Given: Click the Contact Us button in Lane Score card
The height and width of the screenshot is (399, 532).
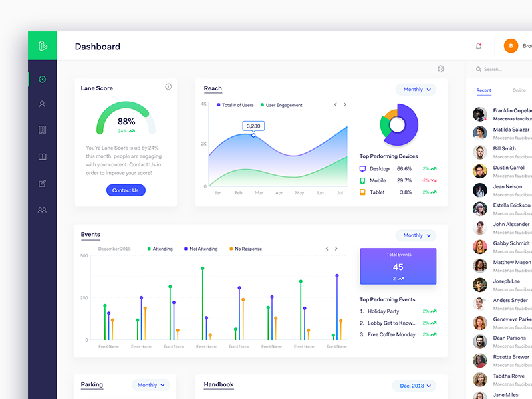Looking at the screenshot, I should [125, 190].
